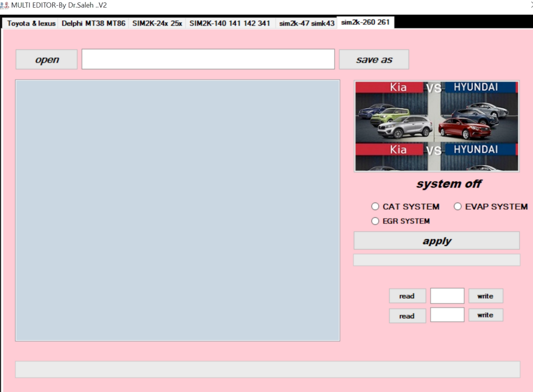Select the CAT SYSTEM radio button
Viewport: 533px width, 392px height.
click(375, 207)
